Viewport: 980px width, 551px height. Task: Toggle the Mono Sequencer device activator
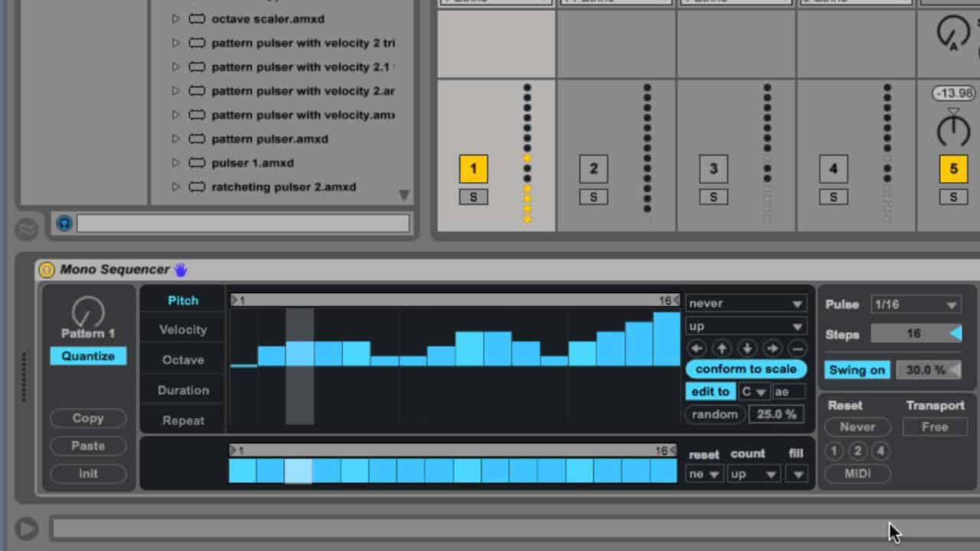coord(47,269)
